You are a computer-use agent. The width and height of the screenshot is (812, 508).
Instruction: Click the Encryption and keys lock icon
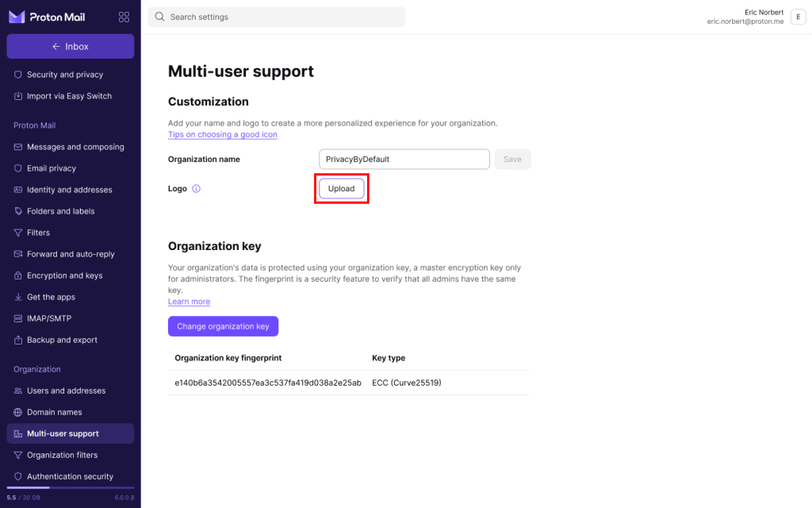(17, 275)
